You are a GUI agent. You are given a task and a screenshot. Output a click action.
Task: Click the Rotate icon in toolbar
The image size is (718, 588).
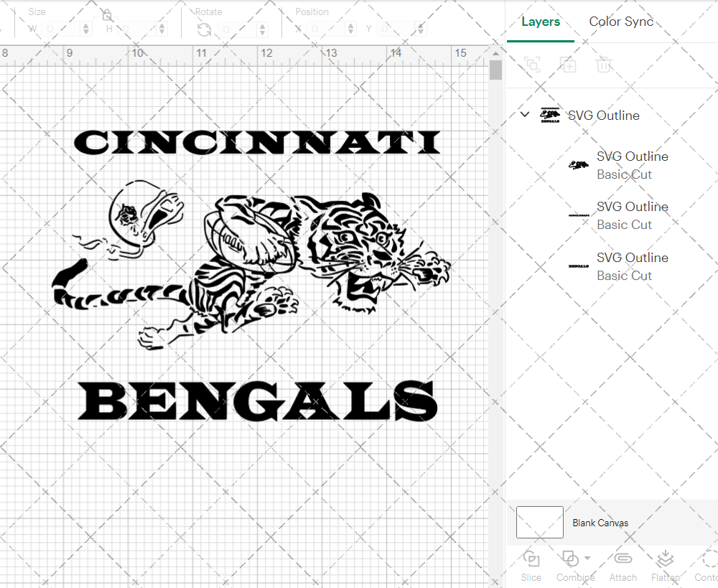(205, 29)
